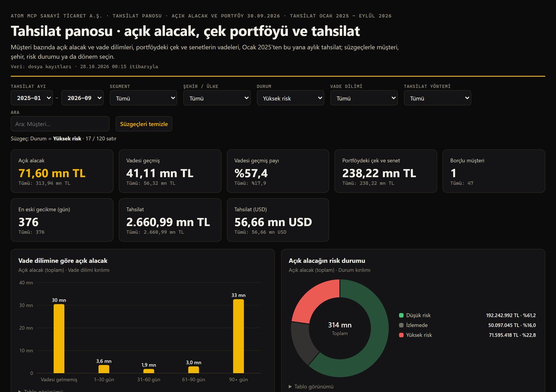Open the Şehir / Ülke filter dropdown
This screenshot has height=392, width=556.
[217, 98]
